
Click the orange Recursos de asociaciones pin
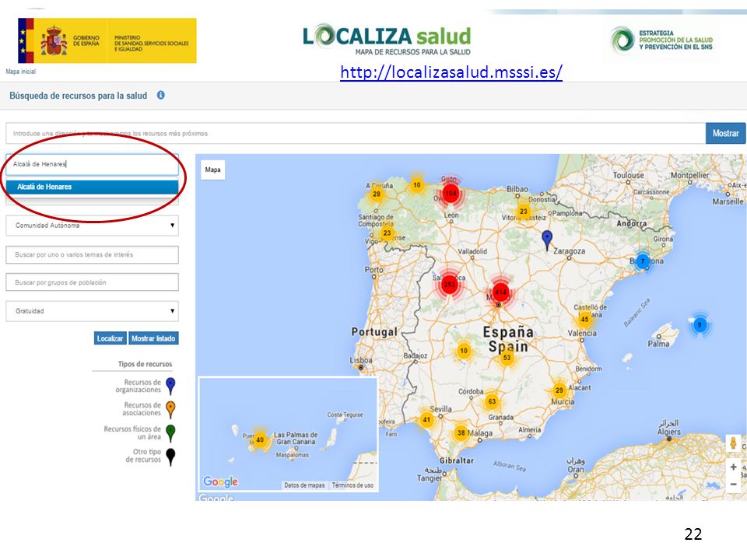click(170, 410)
